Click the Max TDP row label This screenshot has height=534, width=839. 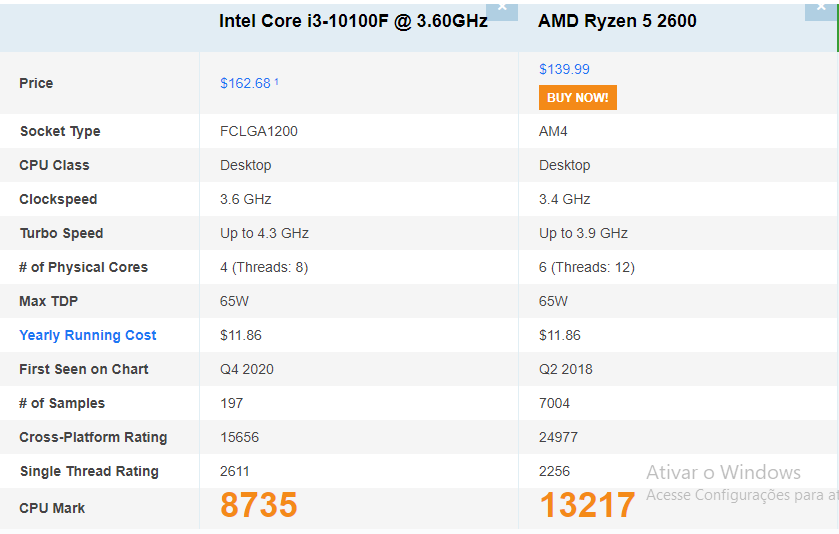(x=49, y=301)
